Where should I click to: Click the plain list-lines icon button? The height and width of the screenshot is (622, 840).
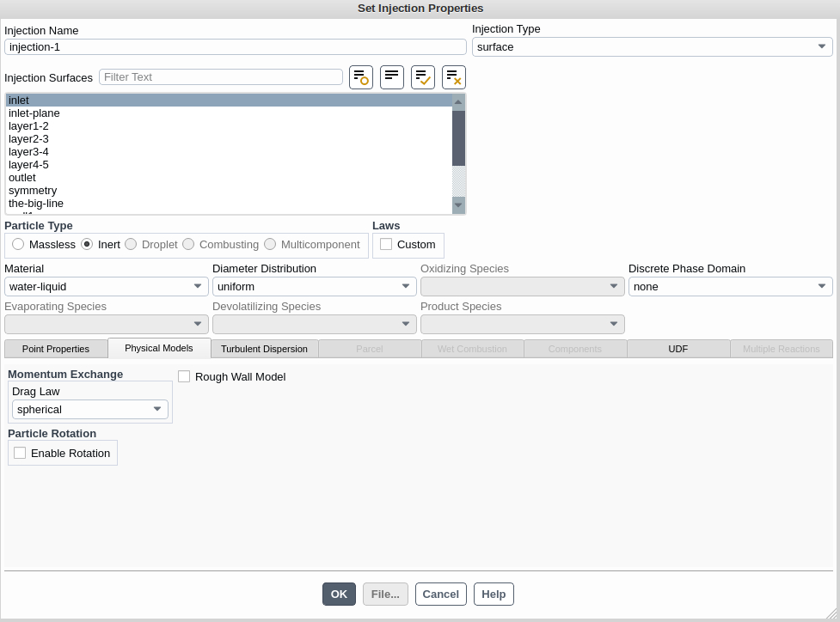[x=392, y=77]
